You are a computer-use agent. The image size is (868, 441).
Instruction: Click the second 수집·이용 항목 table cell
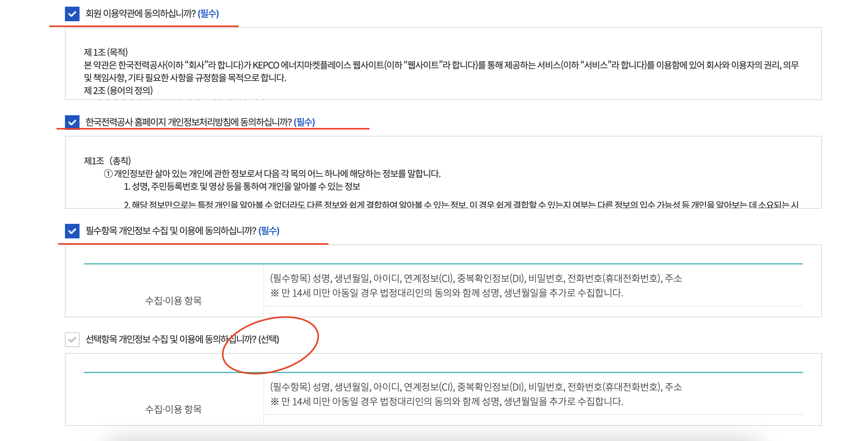pyautogui.click(x=173, y=409)
